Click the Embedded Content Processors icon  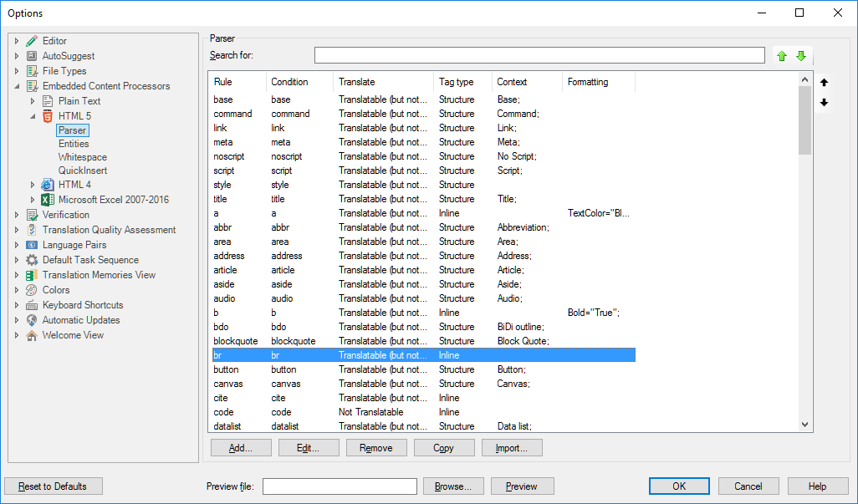32,86
